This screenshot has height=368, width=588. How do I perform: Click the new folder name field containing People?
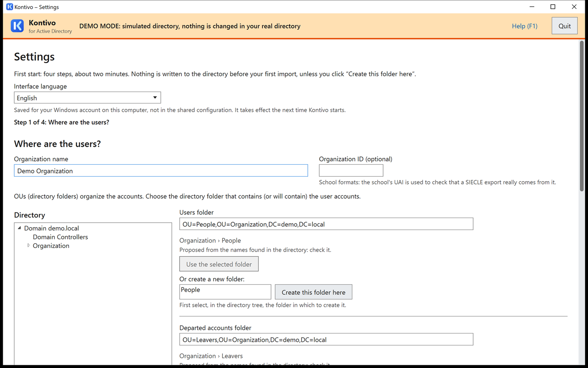225,292
